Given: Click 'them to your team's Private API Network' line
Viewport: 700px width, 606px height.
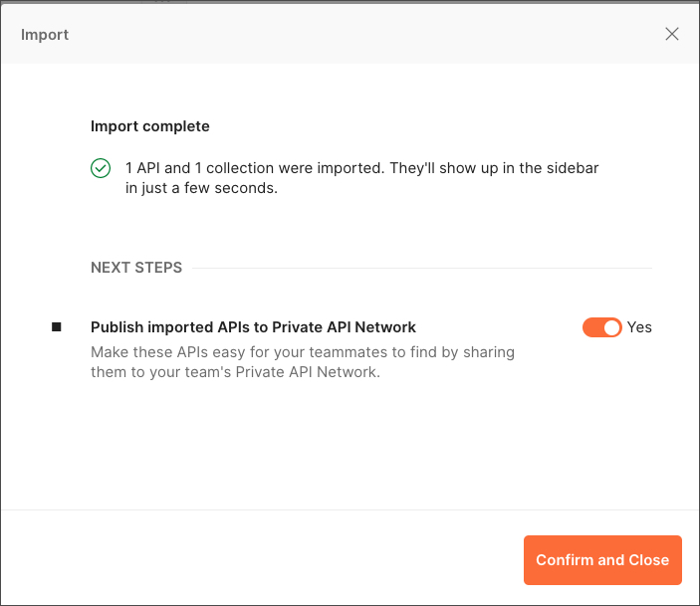Looking at the screenshot, I should (x=235, y=372).
